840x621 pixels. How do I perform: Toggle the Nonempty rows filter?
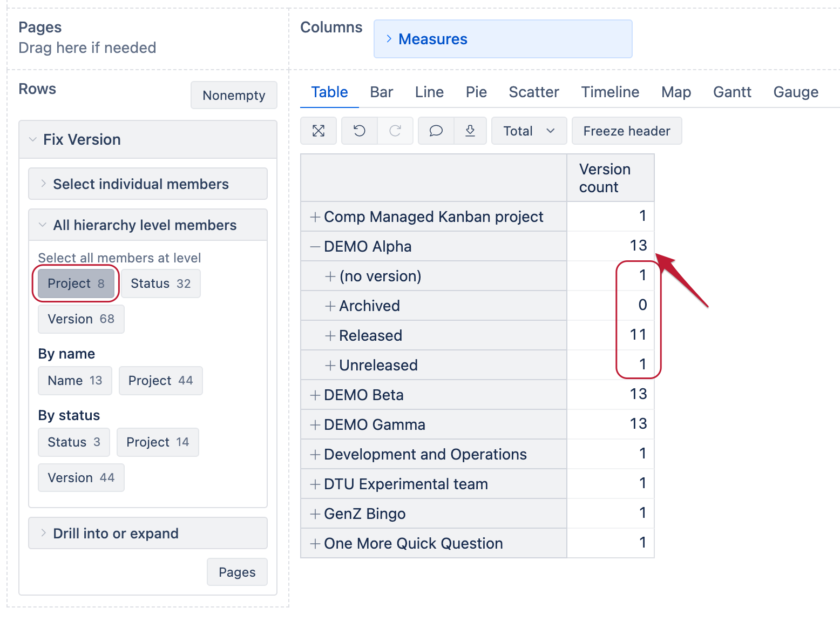tap(234, 95)
